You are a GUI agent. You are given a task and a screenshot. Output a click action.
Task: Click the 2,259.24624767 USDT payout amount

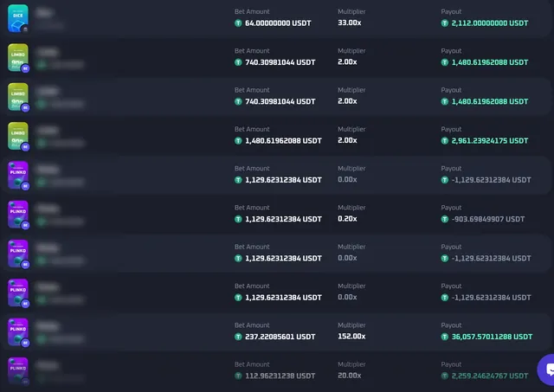[x=490, y=376]
